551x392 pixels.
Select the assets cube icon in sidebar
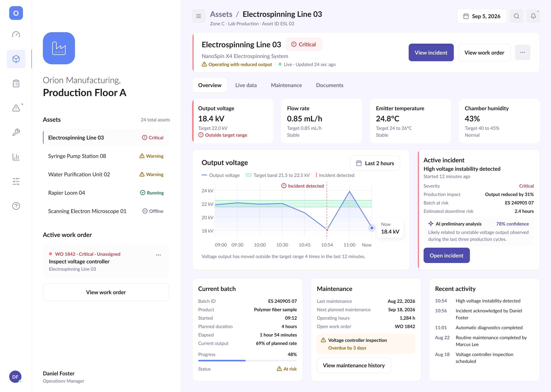(16, 59)
